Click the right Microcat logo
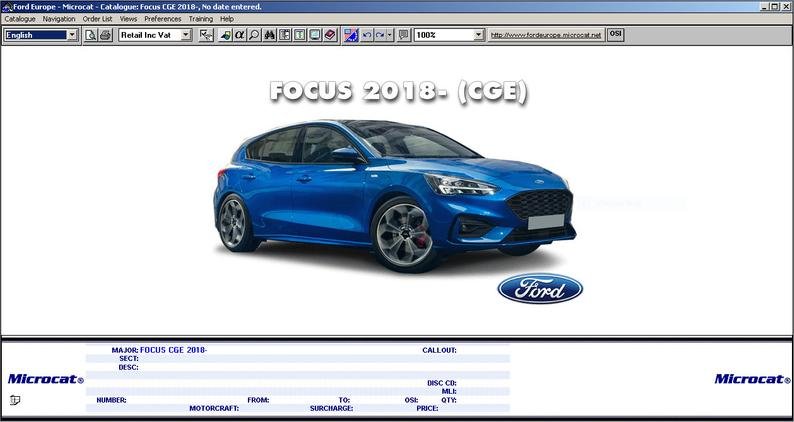The height and width of the screenshot is (422, 794). 752,379
